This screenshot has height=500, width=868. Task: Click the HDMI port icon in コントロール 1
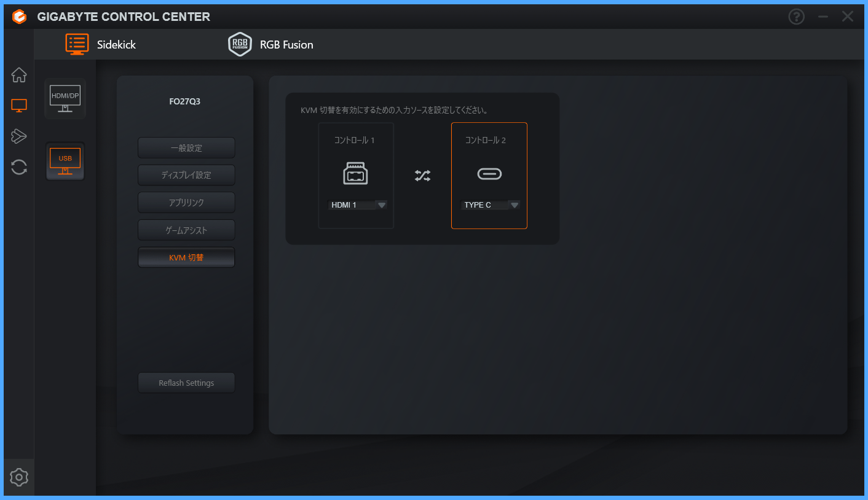[355, 174]
